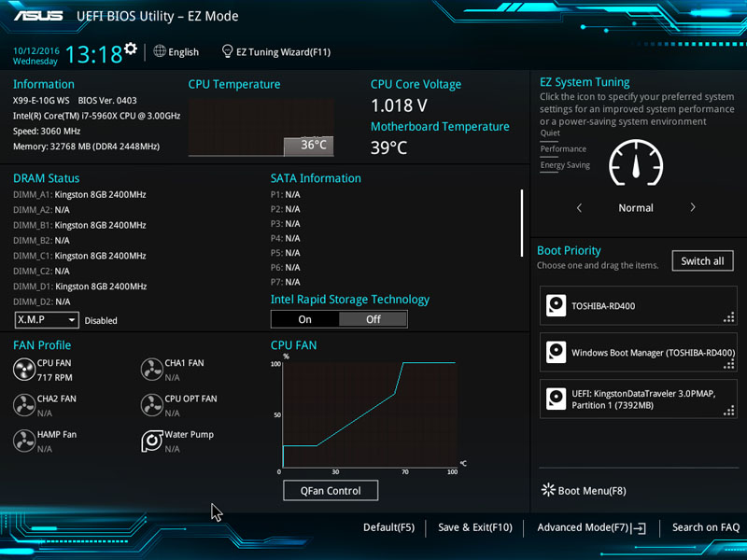Click the Normal tuning mode label
Screen dimensions: 747x560
(x=636, y=207)
